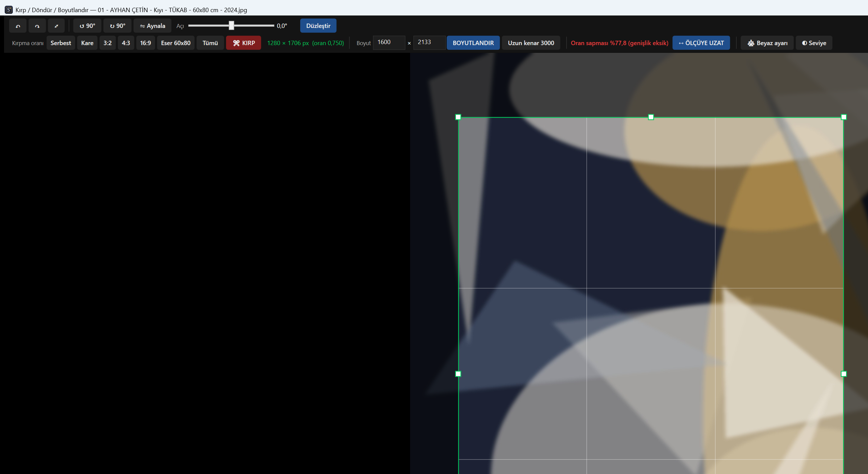The height and width of the screenshot is (474, 868).
Task: Click the right-middle crop edge handle
Action: click(x=844, y=374)
